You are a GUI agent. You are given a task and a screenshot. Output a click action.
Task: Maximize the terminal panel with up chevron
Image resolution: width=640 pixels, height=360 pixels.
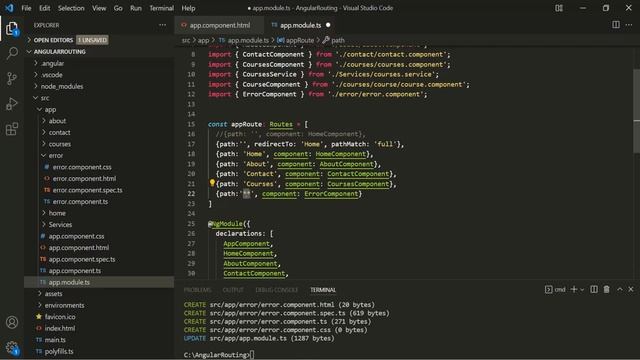tap(620, 289)
